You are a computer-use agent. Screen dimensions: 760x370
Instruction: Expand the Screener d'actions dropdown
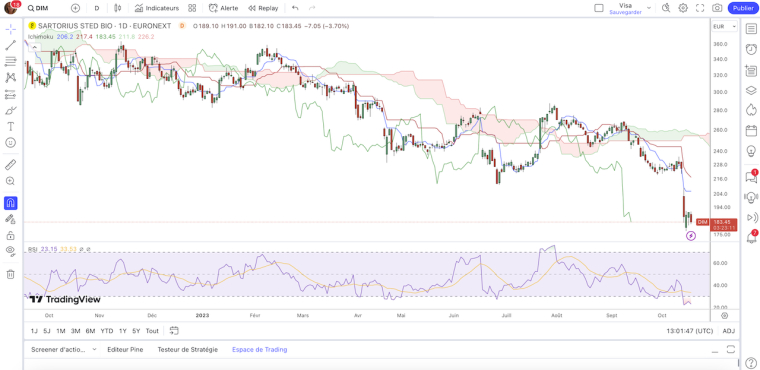63,349
